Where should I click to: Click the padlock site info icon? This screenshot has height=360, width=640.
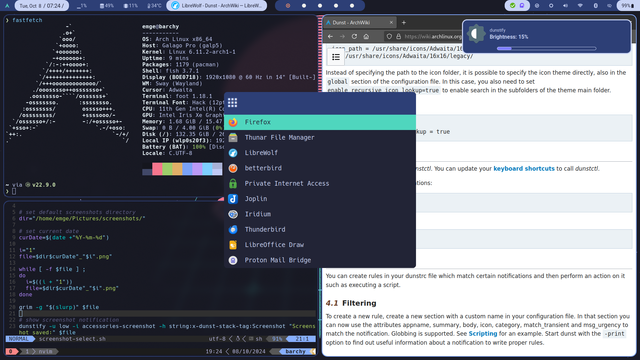[398, 36]
